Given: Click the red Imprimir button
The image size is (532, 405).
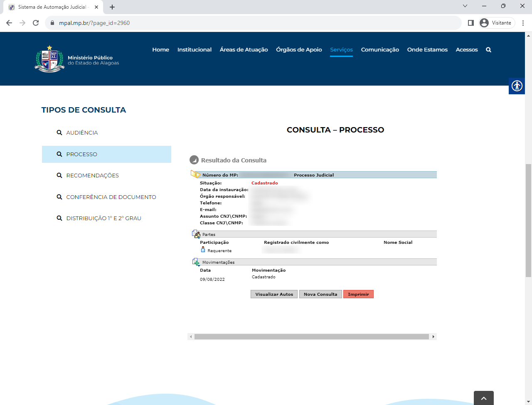Looking at the screenshot, I should (358, 294).
